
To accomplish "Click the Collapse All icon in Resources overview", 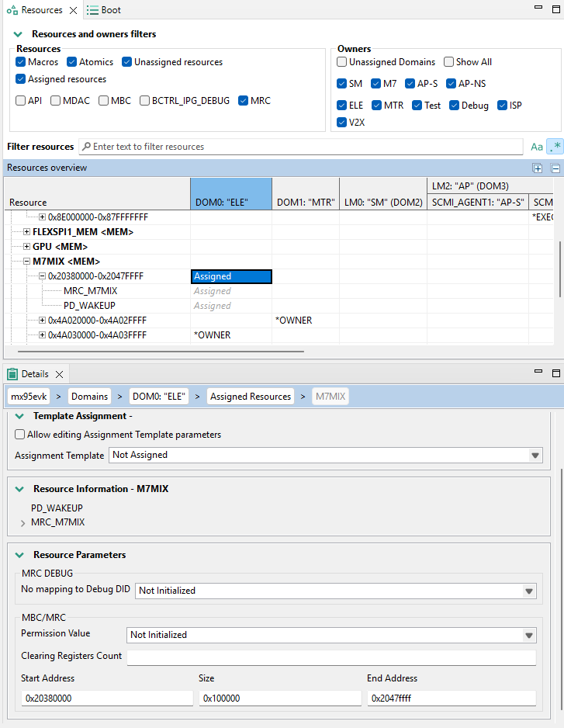I will pyautogui.click(x=555, y=168).
